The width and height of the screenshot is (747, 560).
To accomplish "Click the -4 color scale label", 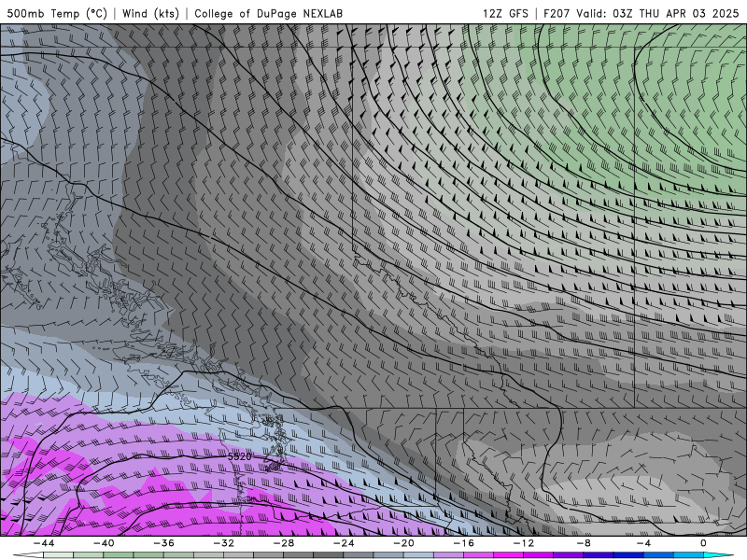I will 643,543.
